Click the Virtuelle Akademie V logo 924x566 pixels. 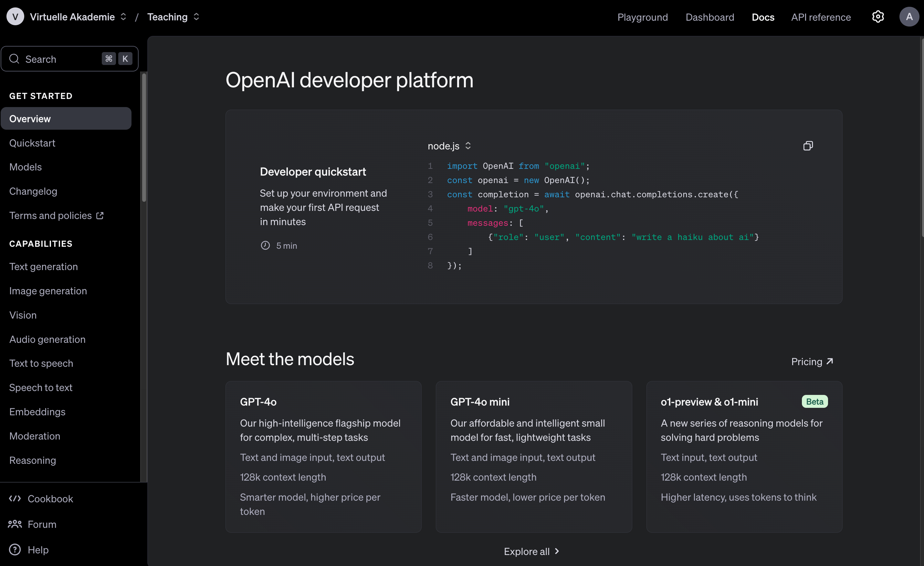coord(15,17)
